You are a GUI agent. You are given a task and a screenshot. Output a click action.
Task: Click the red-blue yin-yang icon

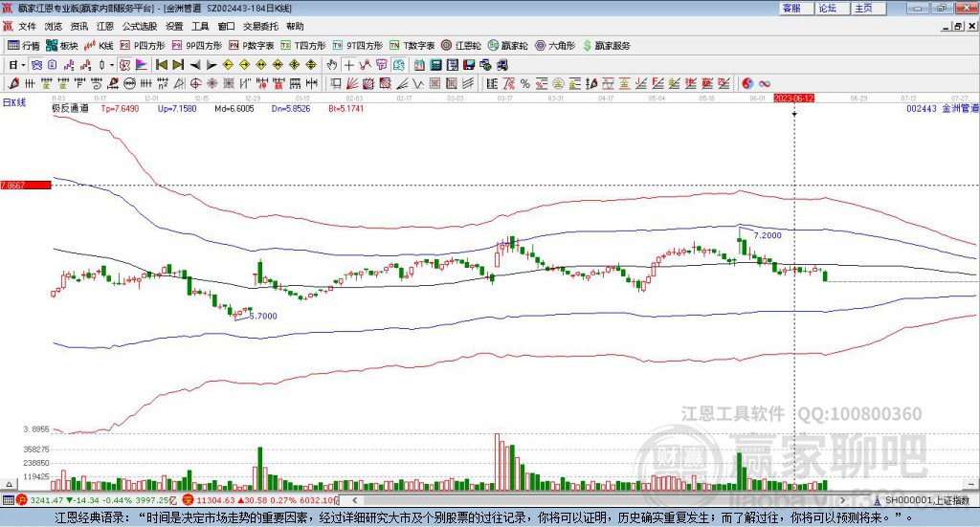point(747,83)
